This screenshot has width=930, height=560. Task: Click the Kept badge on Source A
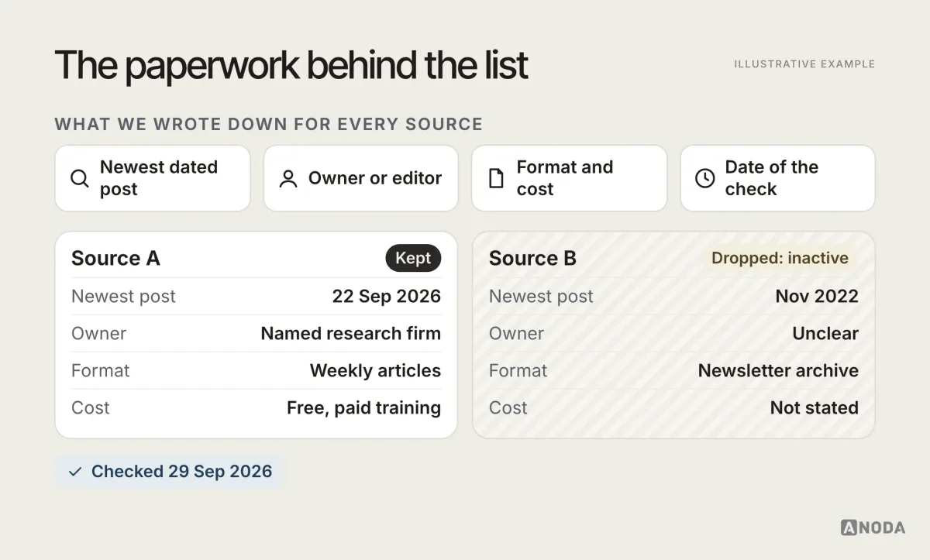(413, 258)
